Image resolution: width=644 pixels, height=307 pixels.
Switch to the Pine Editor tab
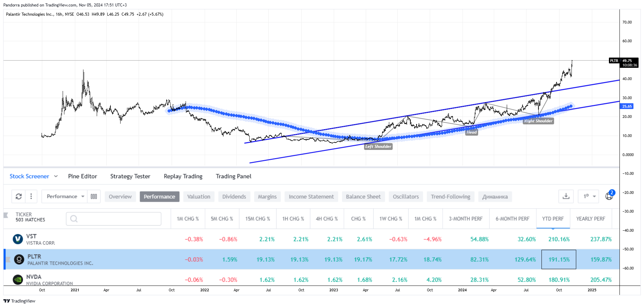[82, 176]
